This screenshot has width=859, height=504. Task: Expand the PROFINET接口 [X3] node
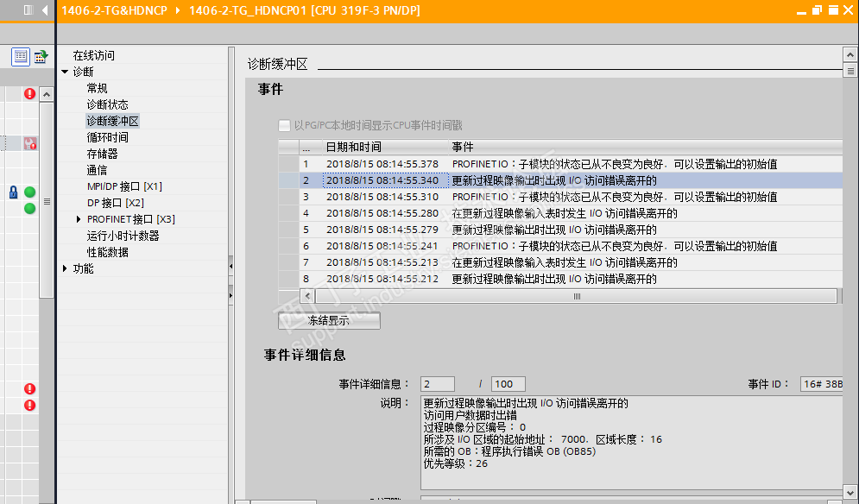tap(79, 219)
